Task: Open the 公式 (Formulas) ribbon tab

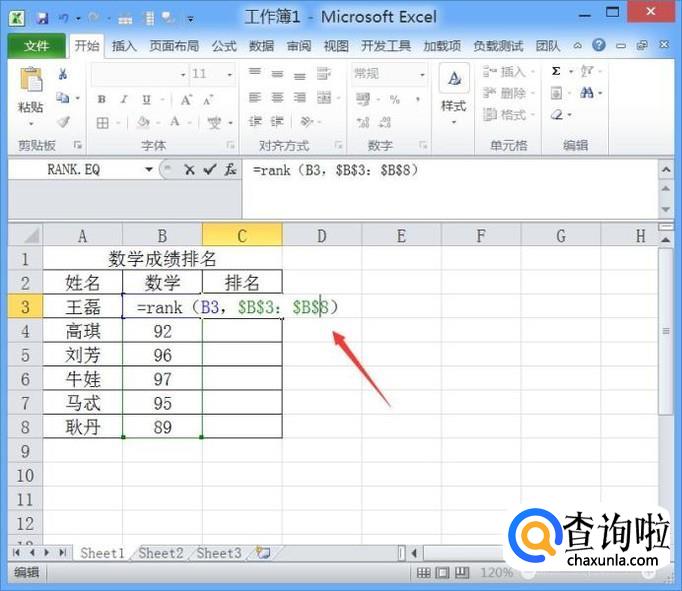Action: pyautogui.click(x=224, y=46)
